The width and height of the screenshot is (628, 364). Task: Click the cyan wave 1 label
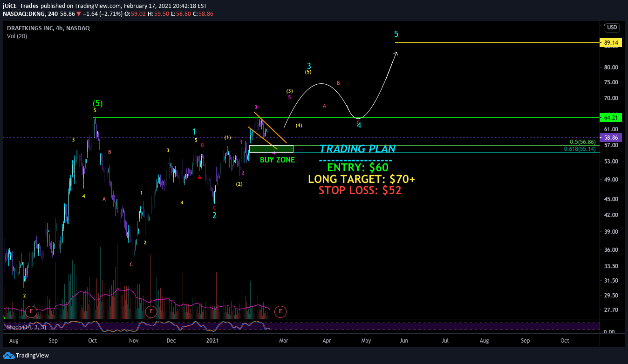[194, 132]
